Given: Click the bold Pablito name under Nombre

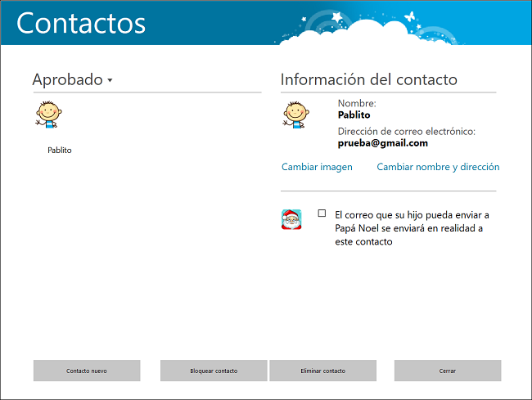Looking at the screenshot, I should pyautogui.click(x=354, y=115).
